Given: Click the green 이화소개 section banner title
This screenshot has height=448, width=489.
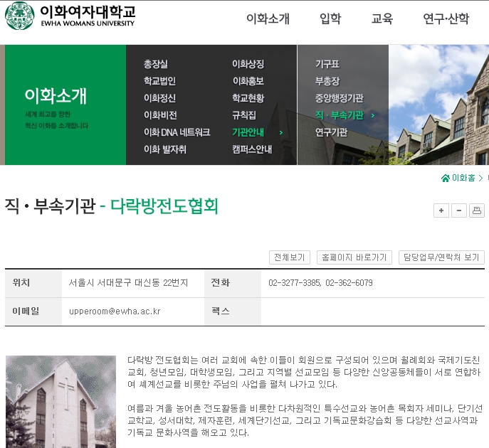Looking at the screenshot, I should click(56, 96).
